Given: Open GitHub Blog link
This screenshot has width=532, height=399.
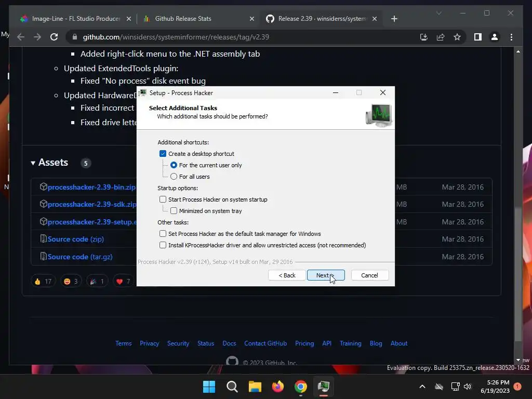Looking at the screenshot, I should [376, 343].
